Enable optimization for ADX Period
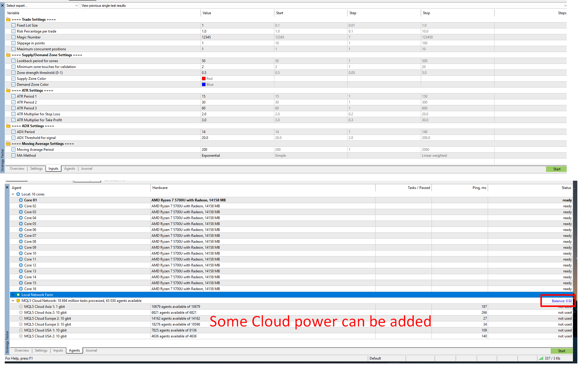Viewport: 588px width, 372px height. [14, 132]
